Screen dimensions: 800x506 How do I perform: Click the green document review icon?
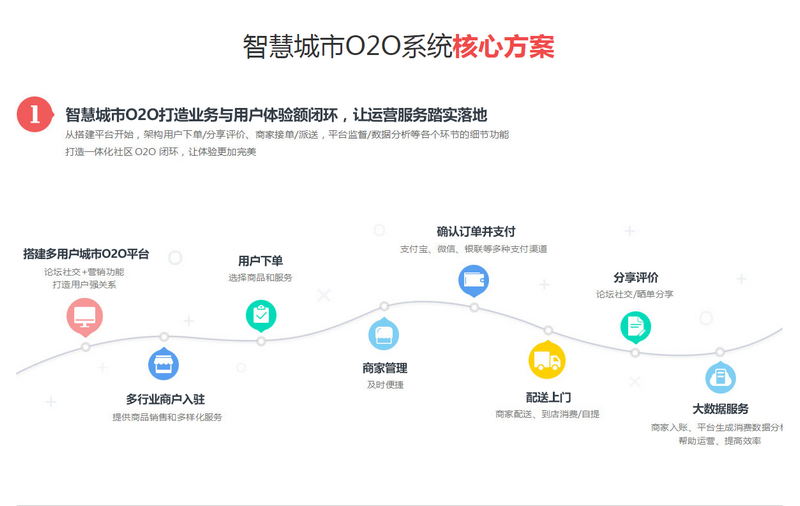[x=636, y=327]
